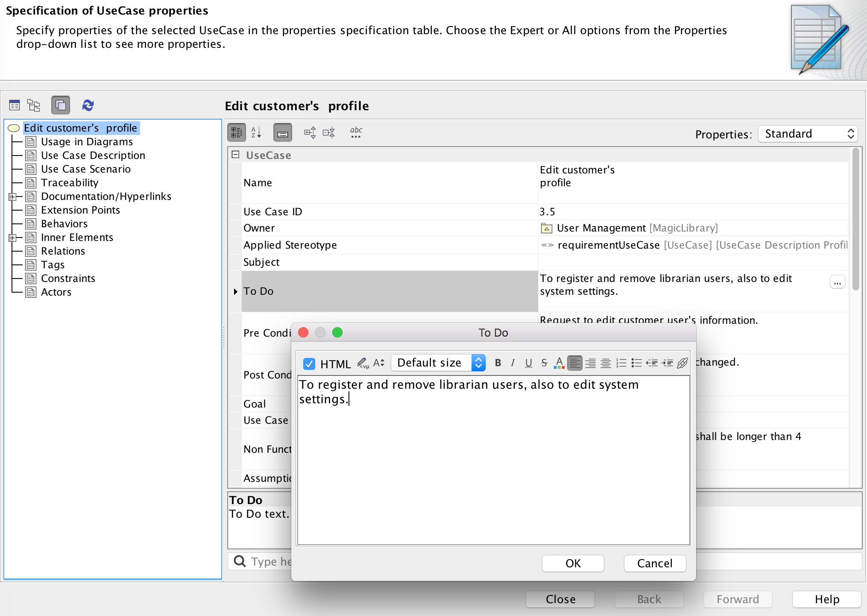Screen dimensions: 867x616
Task: Insert hyperlink using the link icon
Action: pyautogui.click(x=682, y=363)
